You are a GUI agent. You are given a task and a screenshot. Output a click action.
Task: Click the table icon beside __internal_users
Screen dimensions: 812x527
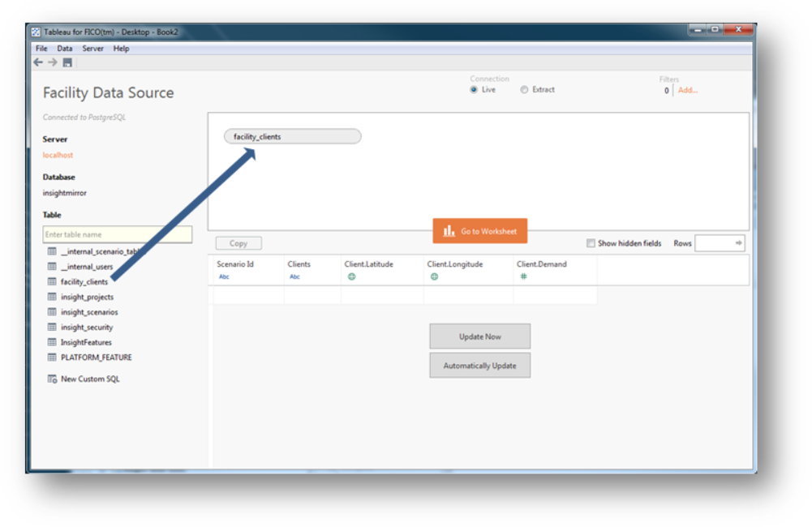point(52,267)
